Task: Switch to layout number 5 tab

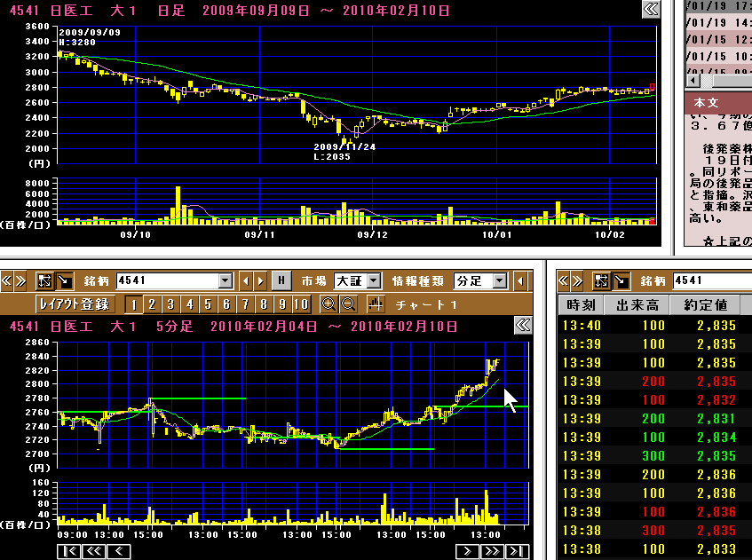Action: coord(207,304)
